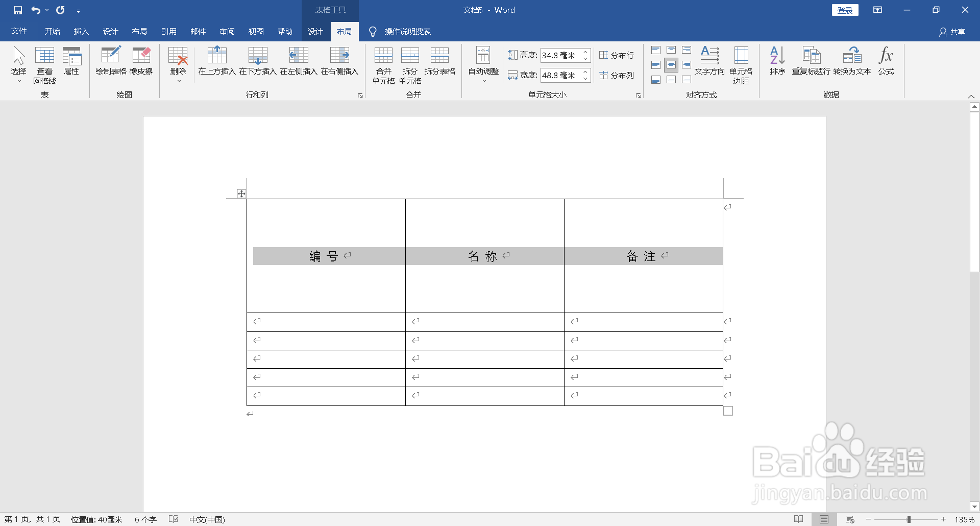Open the 文件 menu
This screenshot has width=980, height=526.
(18, 31)
